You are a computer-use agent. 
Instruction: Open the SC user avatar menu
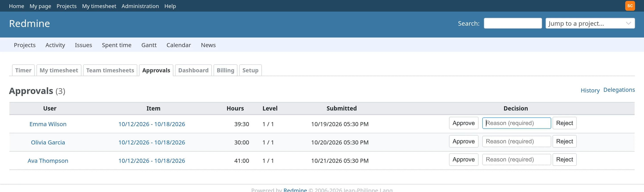[x=630, y=6]
